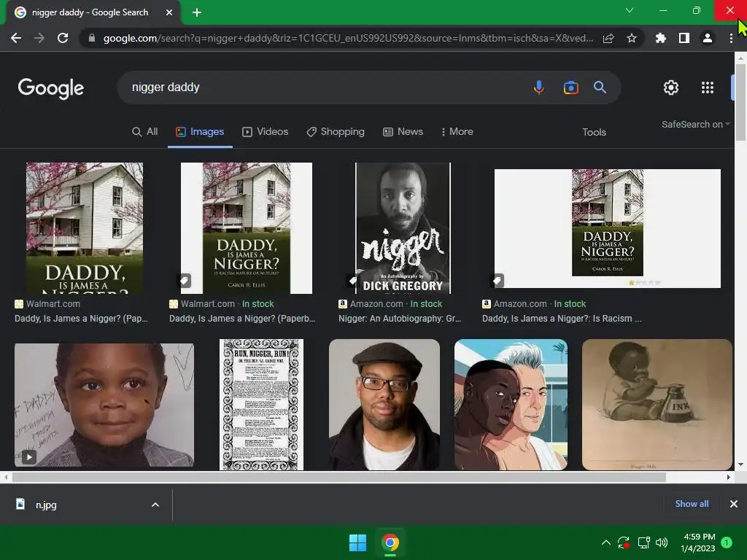Click the Chrome icon in the taskbar
This screenshot has width=747, height=560.
coord(390,542)
